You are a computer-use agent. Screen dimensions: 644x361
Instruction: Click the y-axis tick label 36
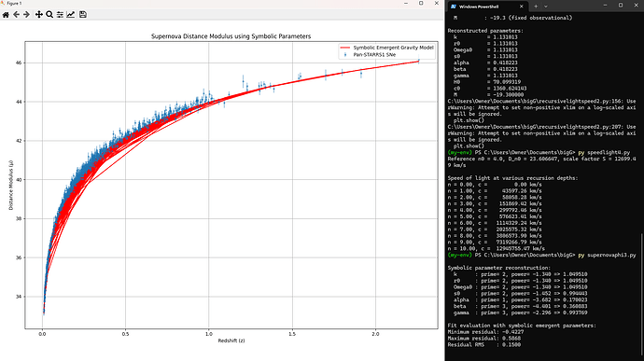[20, 257]
